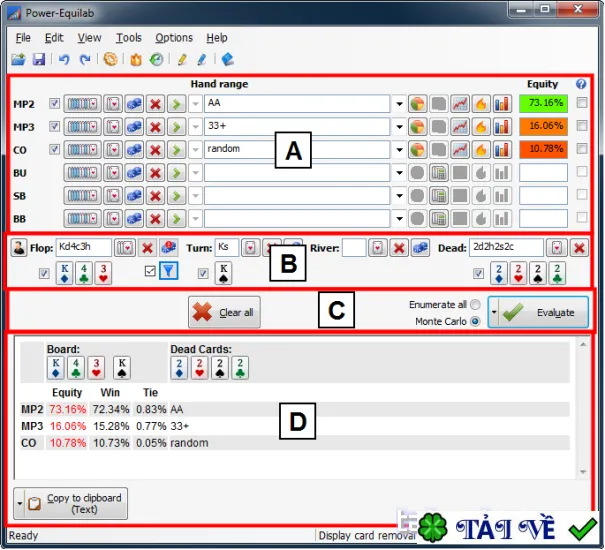Open the Help menu
The height and width of the screenshot is (550, 605).
(216, 38)
